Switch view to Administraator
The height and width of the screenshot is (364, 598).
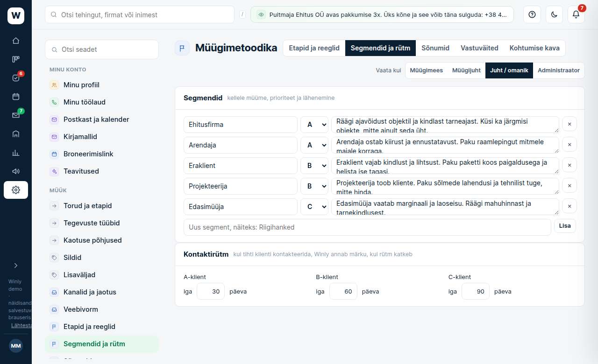coord(559,70)
